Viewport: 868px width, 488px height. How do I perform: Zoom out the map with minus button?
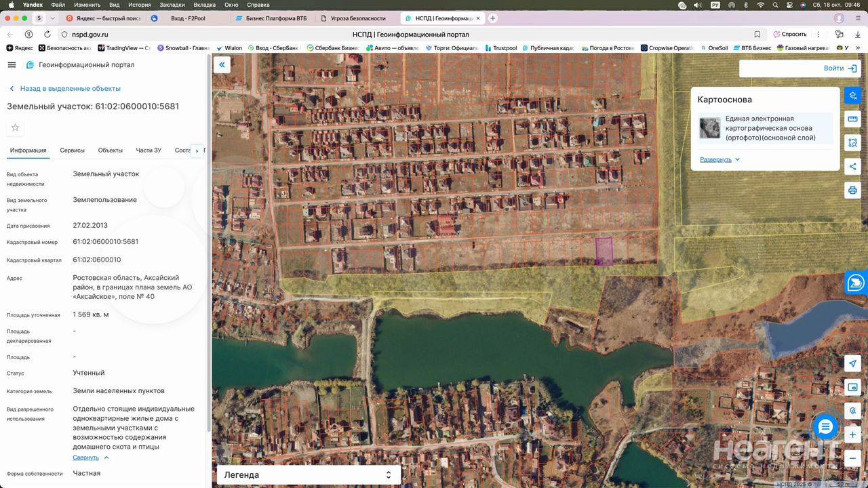(852, 458)
